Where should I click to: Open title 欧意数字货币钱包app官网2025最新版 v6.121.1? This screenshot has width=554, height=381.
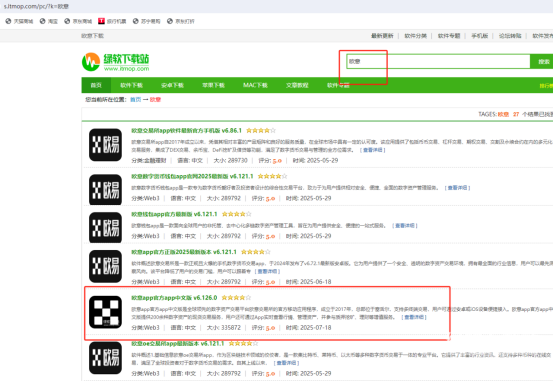click(x=192, y=176)
